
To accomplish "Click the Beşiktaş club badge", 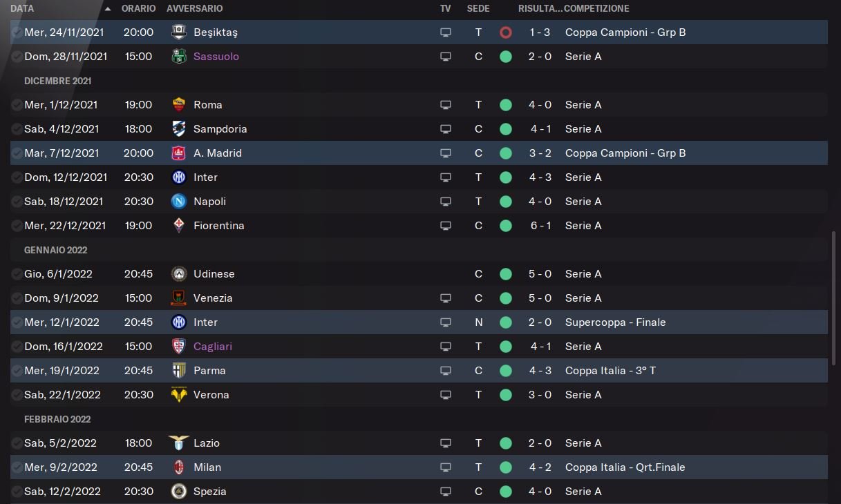I will coord(179,32).
